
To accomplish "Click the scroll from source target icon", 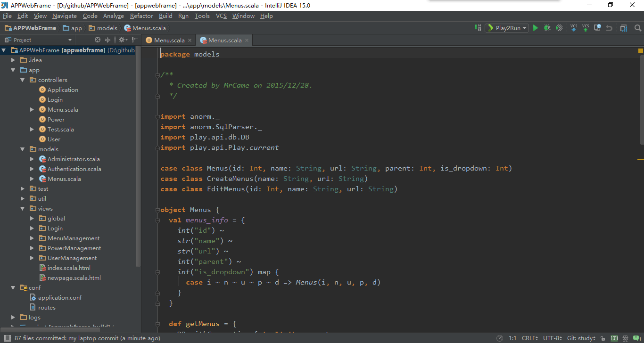I will click(98, 40).
